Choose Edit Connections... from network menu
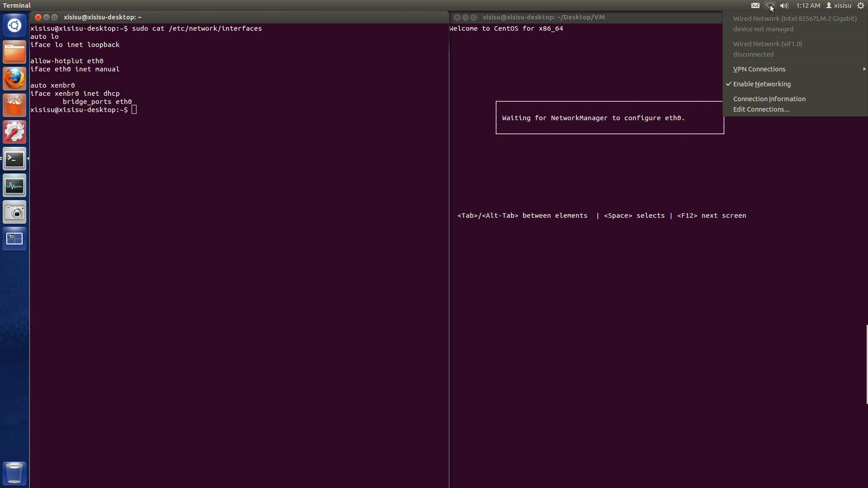Image resolution: width=868 pixels, height=488 pixels. point(761,109)
